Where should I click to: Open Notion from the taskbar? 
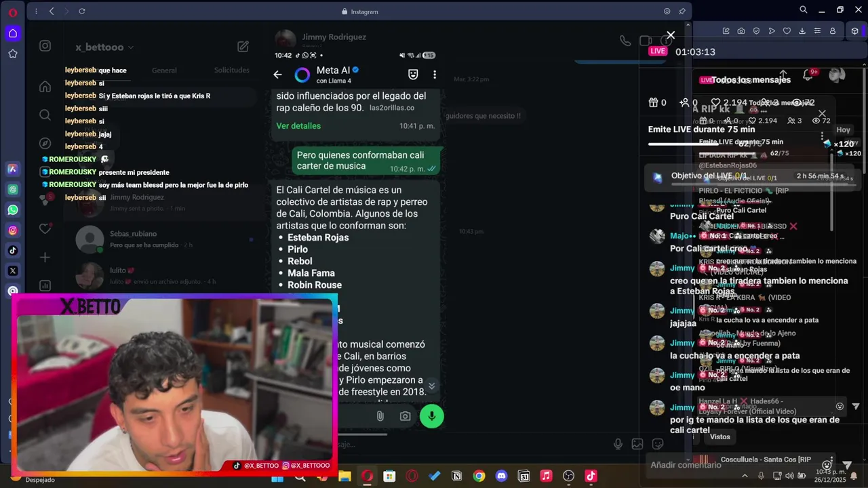[x=456, y=476]
